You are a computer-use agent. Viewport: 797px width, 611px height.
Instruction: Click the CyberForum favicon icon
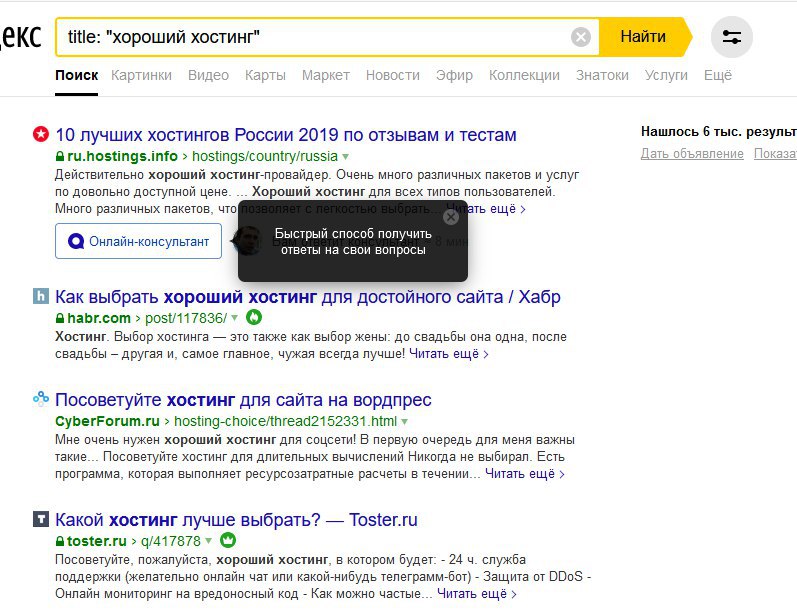pos(41,399)
